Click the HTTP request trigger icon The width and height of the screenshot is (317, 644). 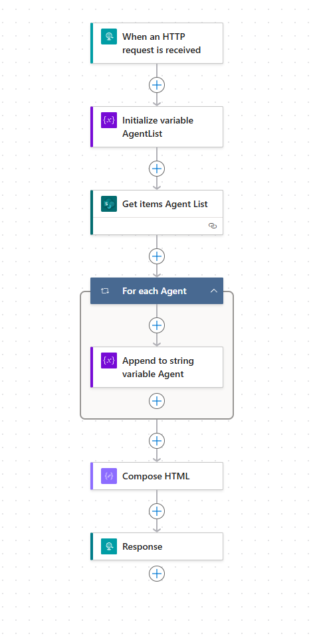[x=109, y=37]
